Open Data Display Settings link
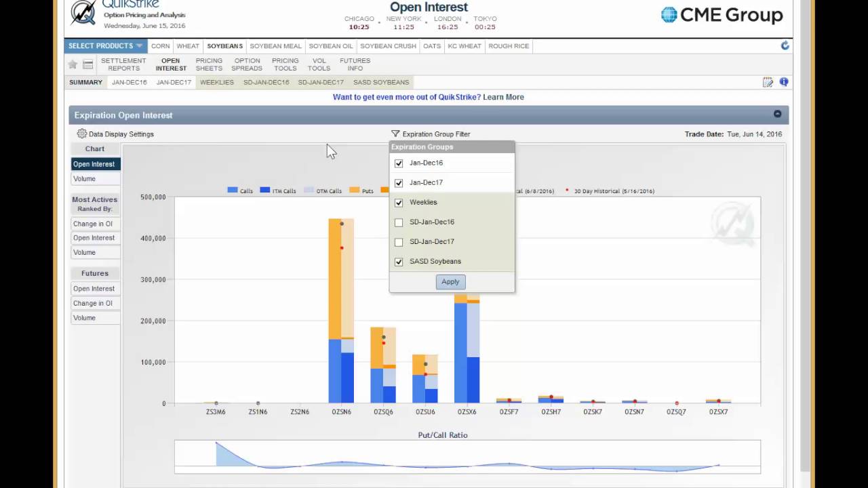Image resolution: width=868 pixels, height=488 pixels. coord(121,134)
